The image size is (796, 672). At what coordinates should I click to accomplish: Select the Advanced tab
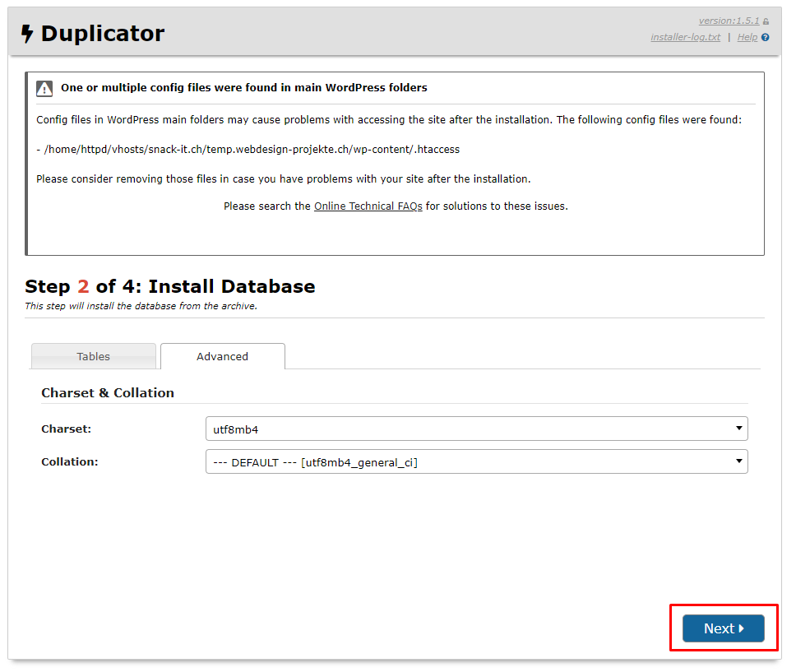tap(222, 356)
